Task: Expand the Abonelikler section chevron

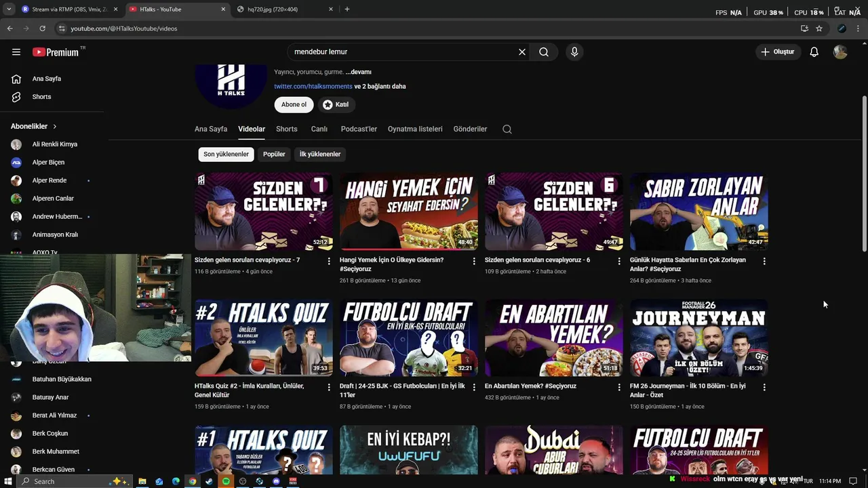Action: pos(55,126)
